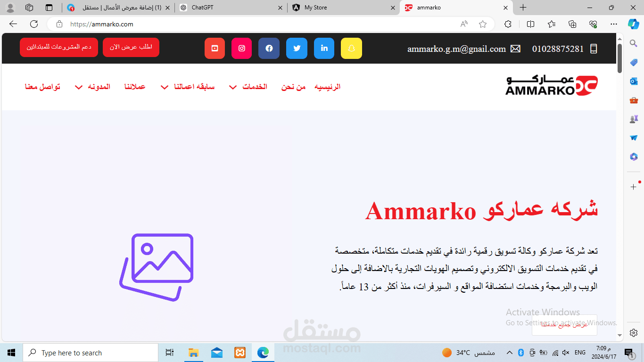Toggle Split screen in Edge toolbar
Screen dimensions: 644x362
[530, 24]
